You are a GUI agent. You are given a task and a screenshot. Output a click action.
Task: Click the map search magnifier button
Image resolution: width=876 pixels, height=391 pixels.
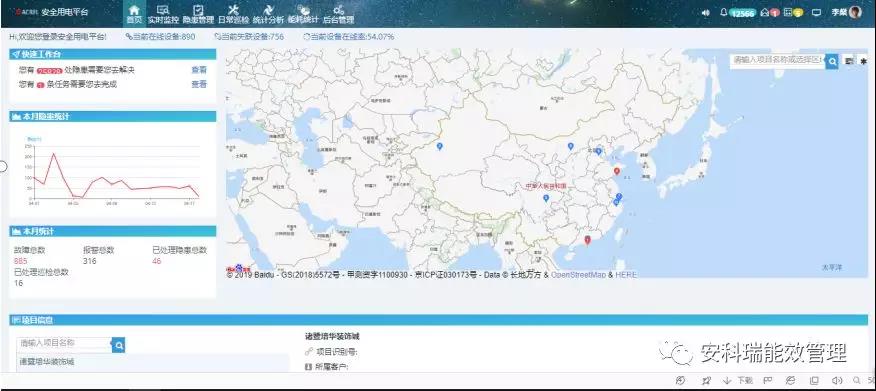click(832, 61)
